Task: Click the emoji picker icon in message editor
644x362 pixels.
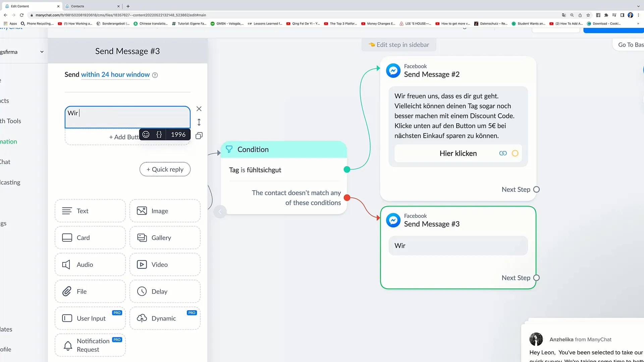Action: click(x=146, y=134)
